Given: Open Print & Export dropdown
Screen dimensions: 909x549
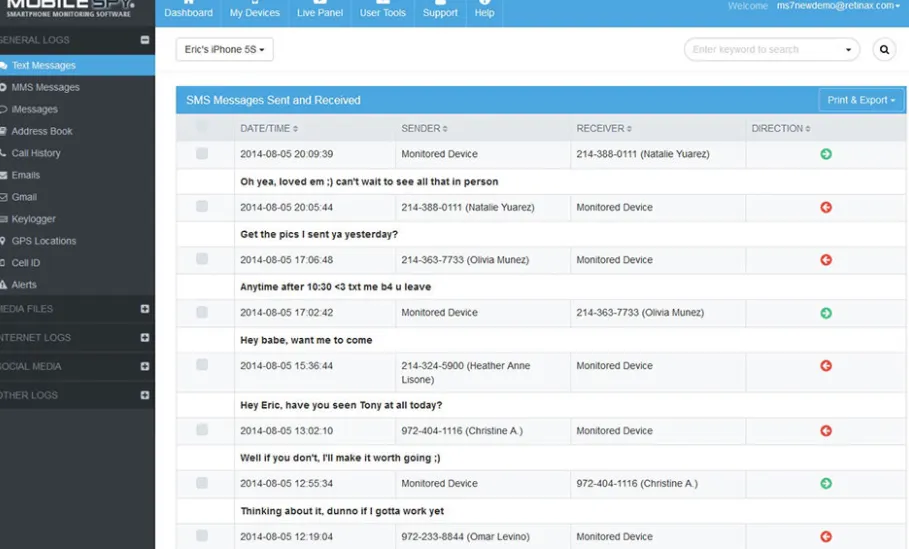Looking at the screenshot, I should tap(861, 100).
